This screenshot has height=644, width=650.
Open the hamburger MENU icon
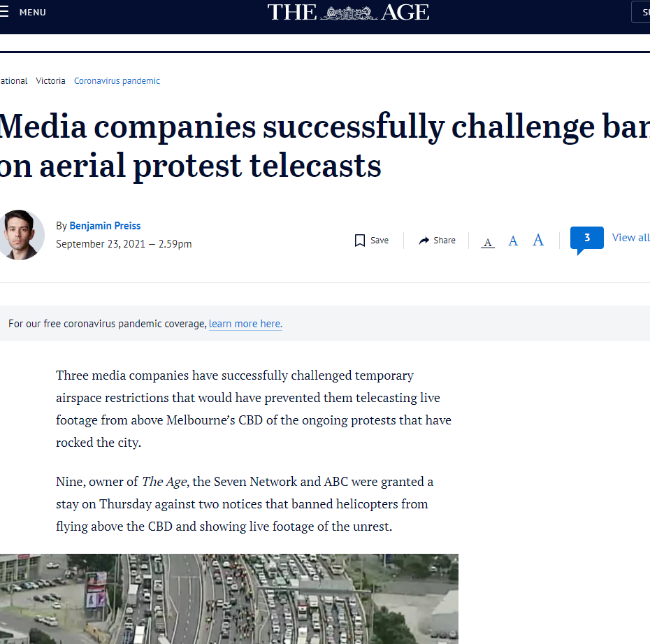tap(3, 12)
